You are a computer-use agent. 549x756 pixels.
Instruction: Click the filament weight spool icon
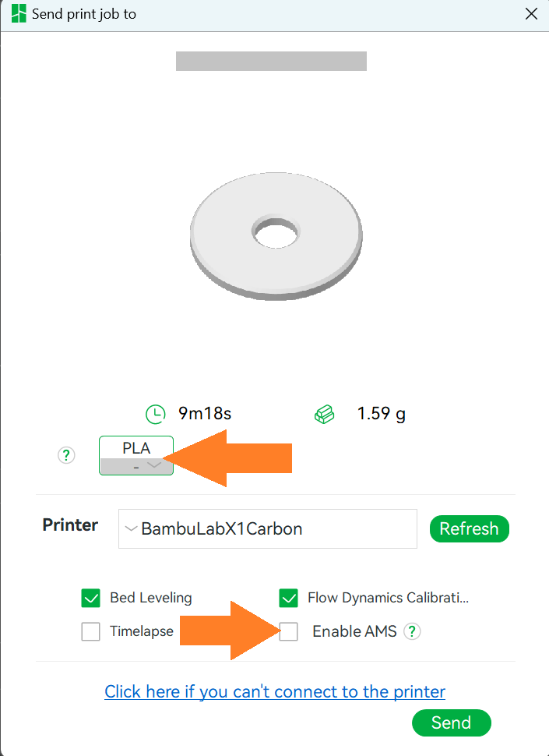click(324, 414)
